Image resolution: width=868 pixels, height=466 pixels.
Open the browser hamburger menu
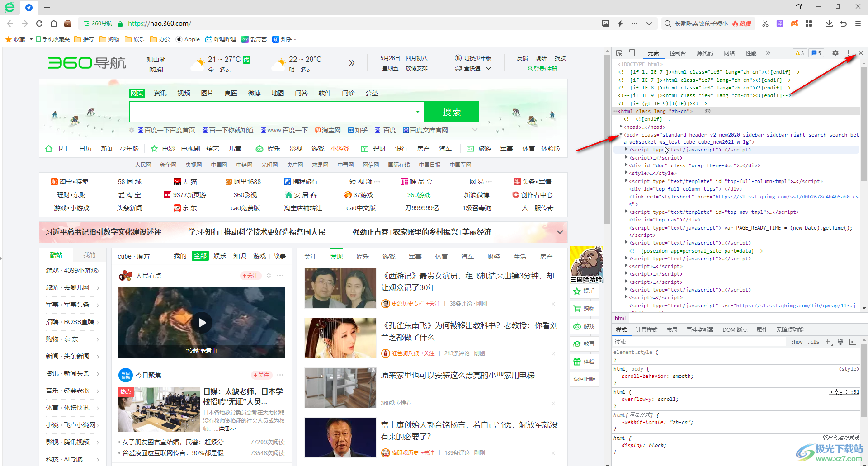point(858,24)
